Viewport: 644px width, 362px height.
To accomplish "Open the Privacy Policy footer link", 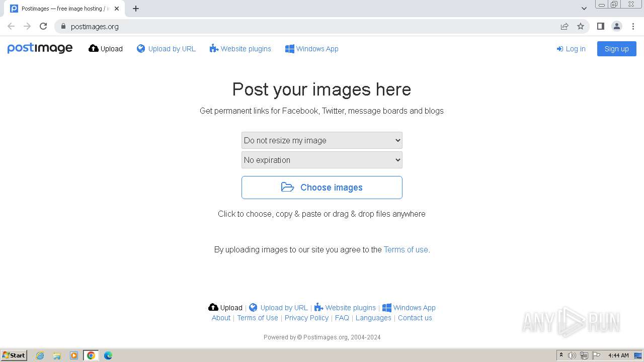I will click(x=306, y=318).
